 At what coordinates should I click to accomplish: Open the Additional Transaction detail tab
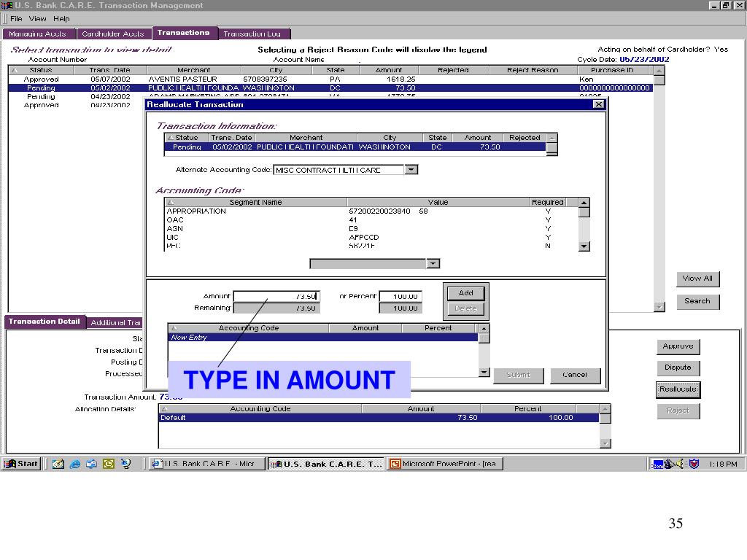tap(116, 322)
